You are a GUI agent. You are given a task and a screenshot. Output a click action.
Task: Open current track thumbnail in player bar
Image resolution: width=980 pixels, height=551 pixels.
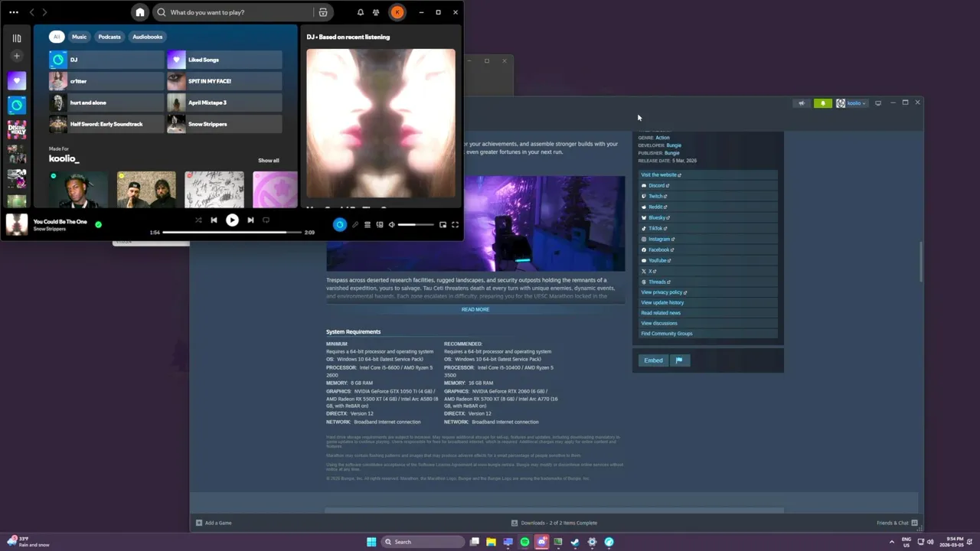(17, 224)
